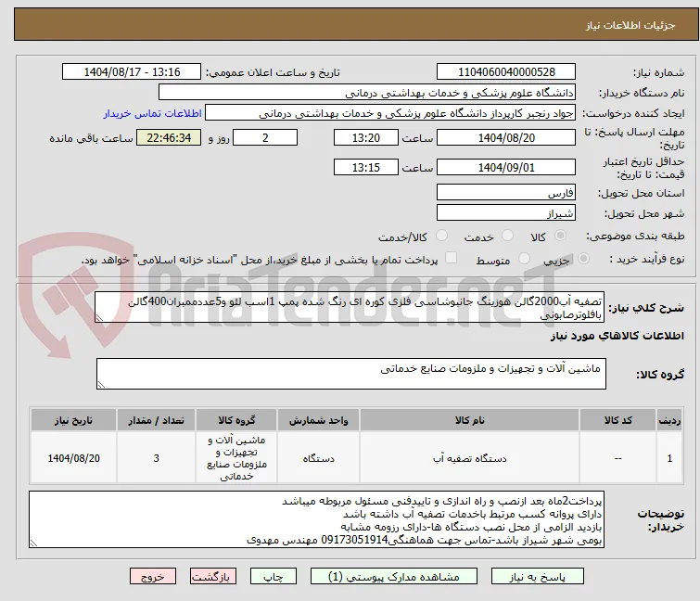Viewport: 700px width, 601px height.
Task: Open مشاهده مدارک پیوستی (1) button
Action: (x=394, y=577)
